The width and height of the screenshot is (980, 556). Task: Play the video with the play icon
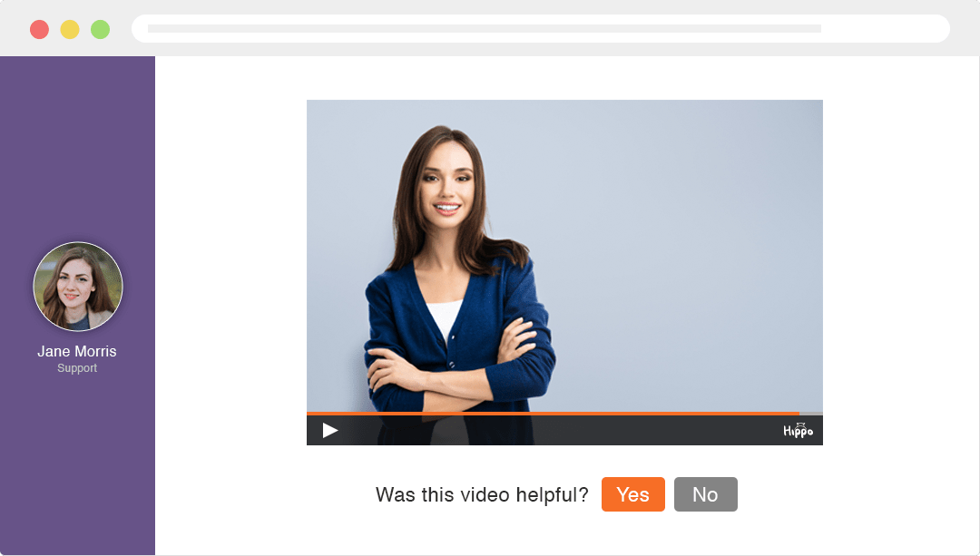[x=330, y=430]
